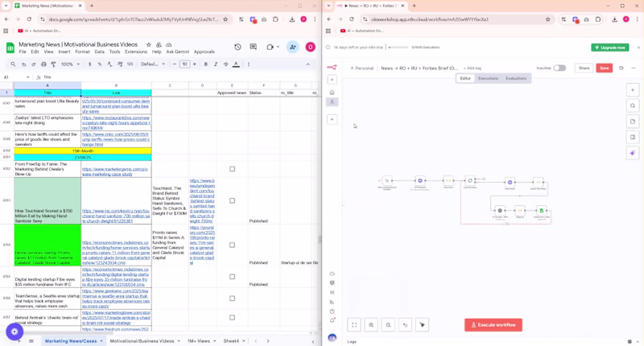Open the Meet camera dropdown arrow
The width and height of the screenshot is (644, 346).
[x=278, y=47]
